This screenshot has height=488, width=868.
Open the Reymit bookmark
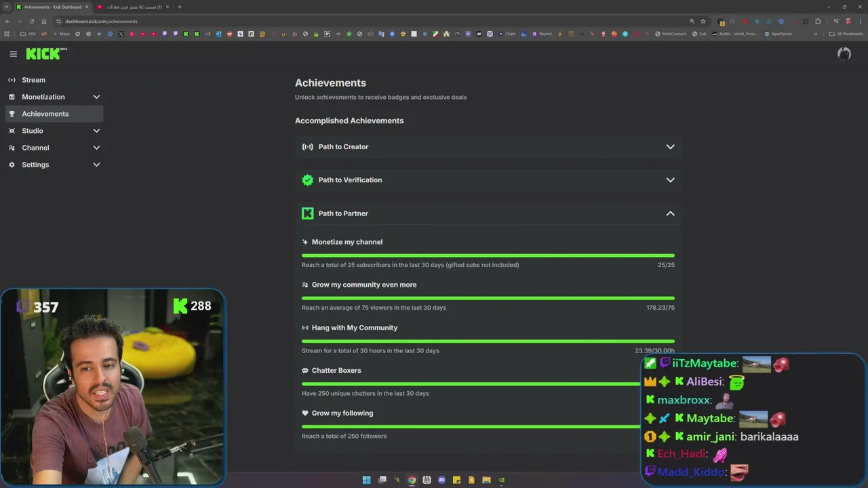[x=542, y=34]
